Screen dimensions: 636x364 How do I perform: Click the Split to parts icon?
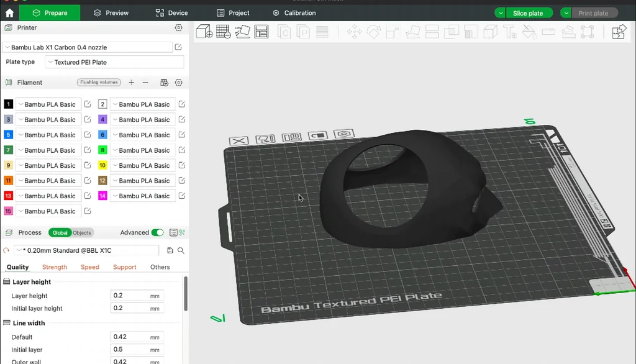tap(303, 32)
